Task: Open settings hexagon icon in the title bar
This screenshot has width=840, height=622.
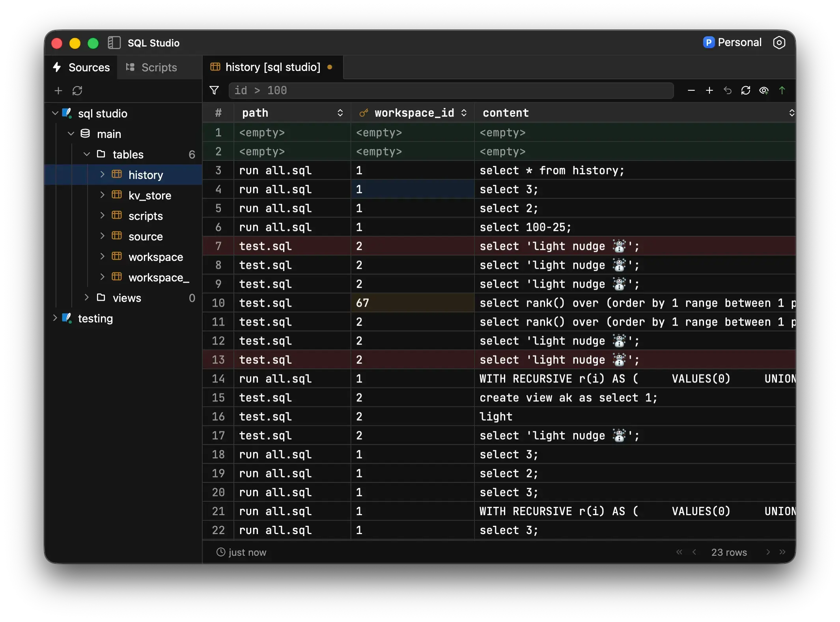Action: point(779,43)
